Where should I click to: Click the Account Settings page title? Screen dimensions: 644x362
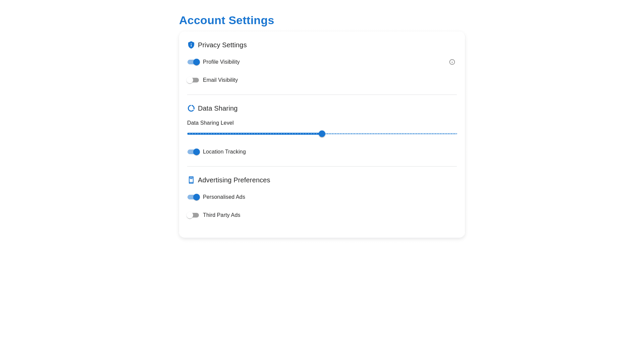click(x=226, y=20)
